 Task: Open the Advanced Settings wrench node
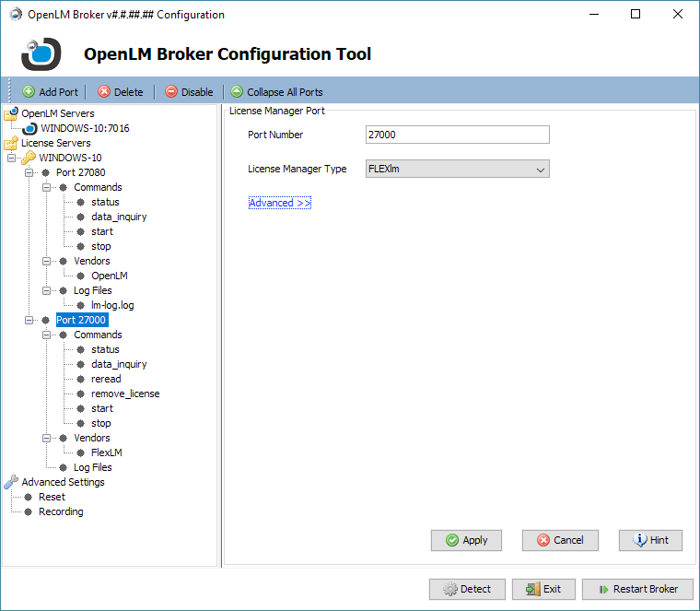click(11, 482)
